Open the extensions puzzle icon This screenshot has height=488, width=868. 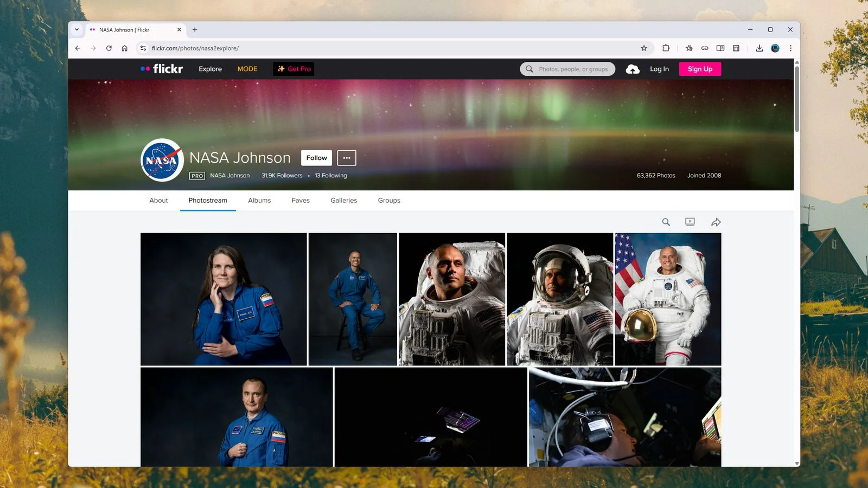coord(666,48)
